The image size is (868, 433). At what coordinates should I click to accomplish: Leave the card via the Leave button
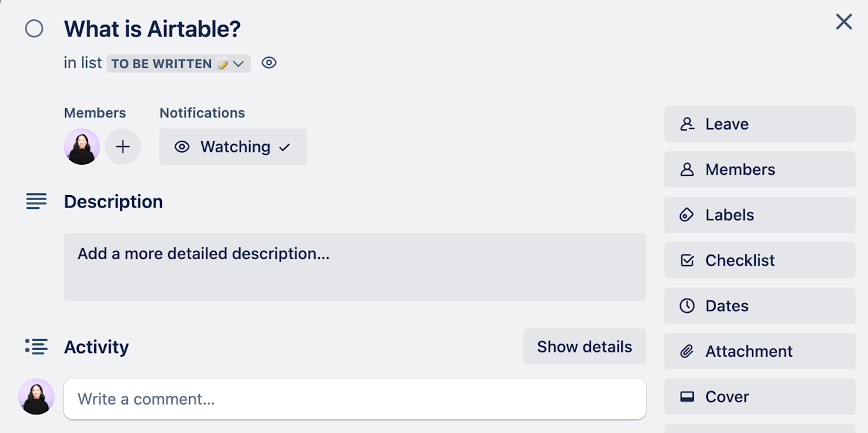tap(759, 124)
